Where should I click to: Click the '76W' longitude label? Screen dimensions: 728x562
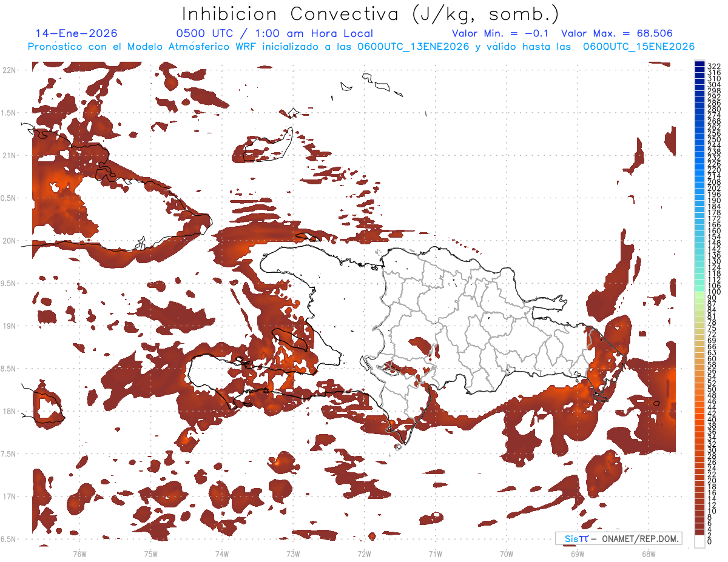pos(79,554)
